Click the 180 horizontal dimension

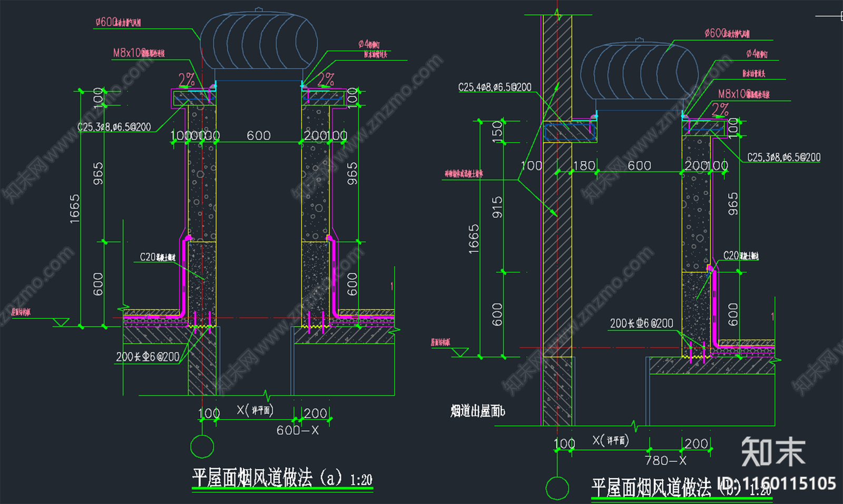pyautogui.click(x=584, y=166)
